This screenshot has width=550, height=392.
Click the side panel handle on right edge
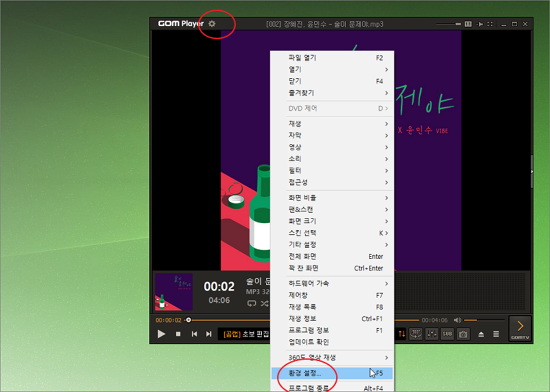point(532,171)
